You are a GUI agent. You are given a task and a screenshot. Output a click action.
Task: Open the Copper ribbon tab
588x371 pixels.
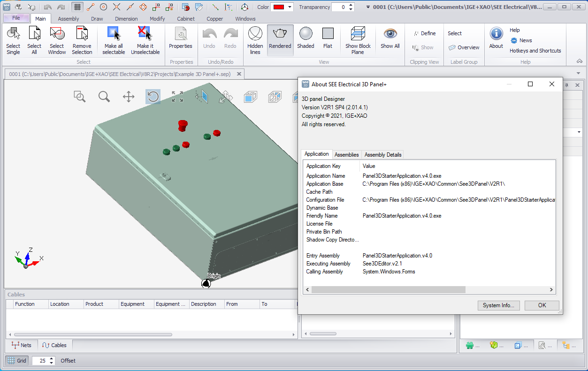(x=215, y=19)
